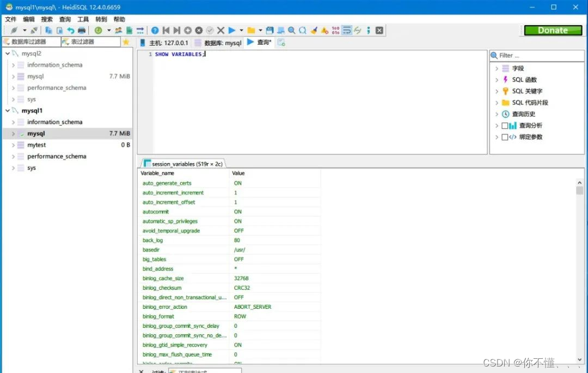This screenshot has height=373, width=588.
Task: Click the find text magnifier icon
Action: (x=291, y=30)
